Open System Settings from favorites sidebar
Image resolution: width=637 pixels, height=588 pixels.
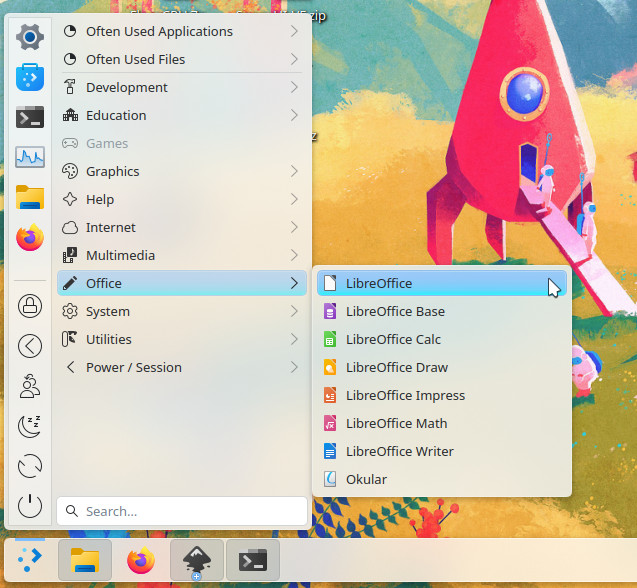click(30, 37)
